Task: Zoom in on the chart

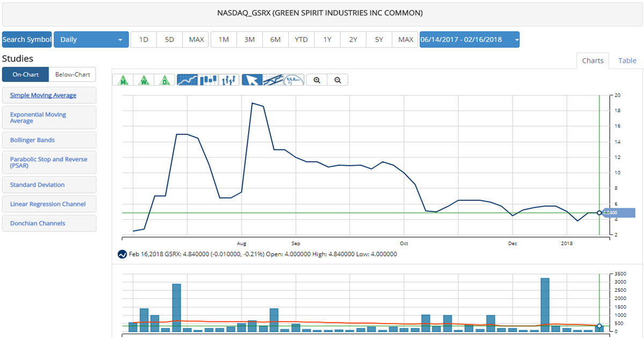Action: [x=317, y=80]
